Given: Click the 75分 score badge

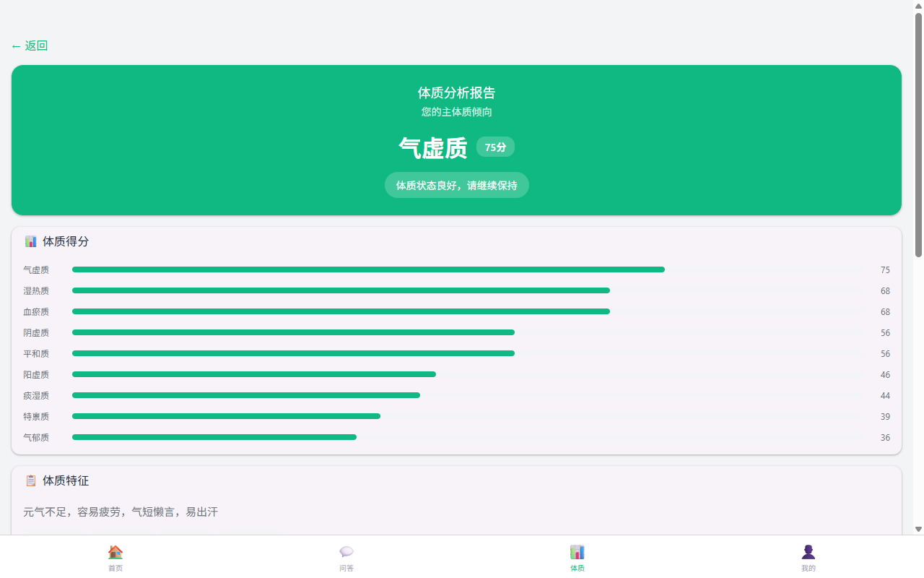Looking at the screenshot, I should pyautogui.click(x=495, y=147).
